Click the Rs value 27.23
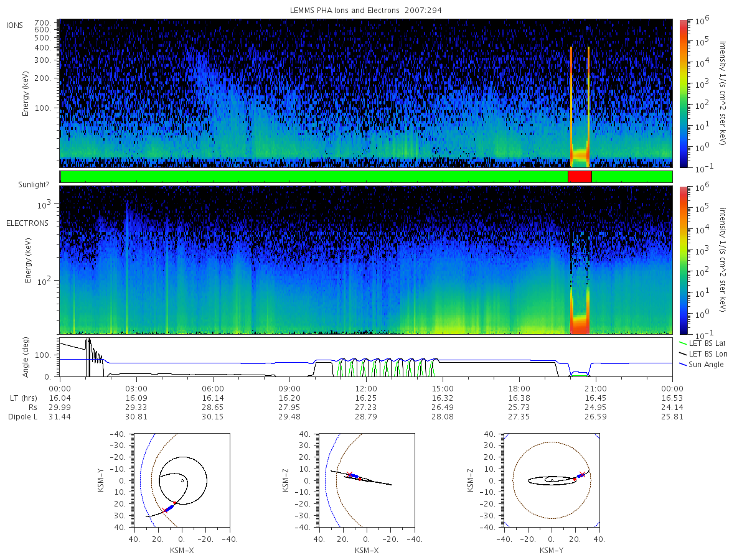The width and height of the screenshot is (747, 560). [366, 407]
